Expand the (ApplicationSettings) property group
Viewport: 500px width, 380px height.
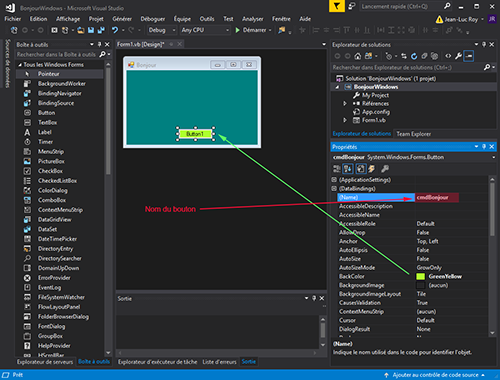click(x=334, y=180)
